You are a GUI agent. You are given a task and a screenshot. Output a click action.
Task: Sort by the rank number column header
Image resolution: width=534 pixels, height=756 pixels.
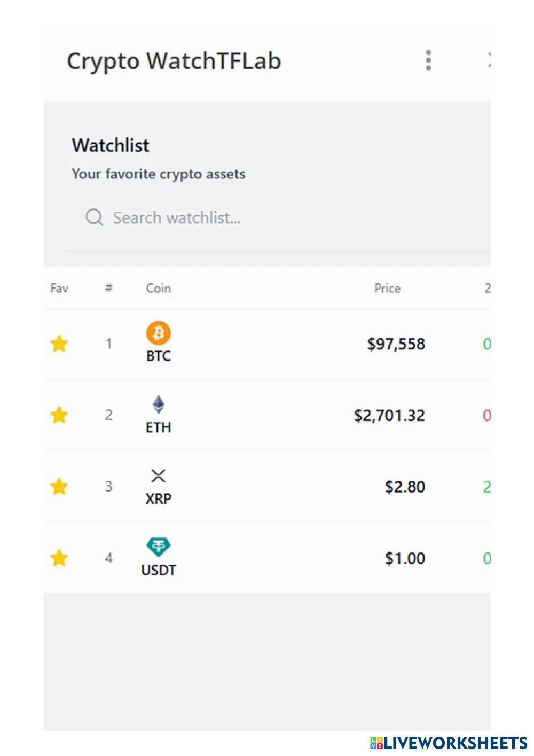pos(109,289)
